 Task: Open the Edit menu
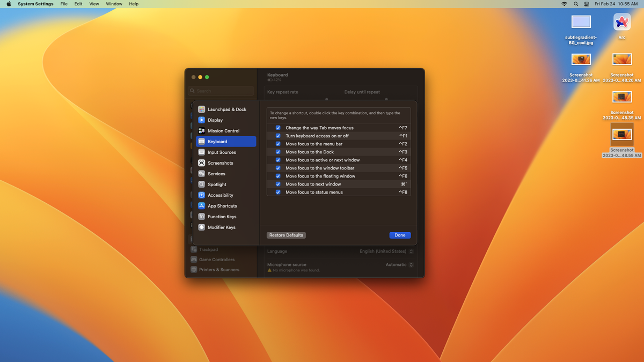coord(78,4)
